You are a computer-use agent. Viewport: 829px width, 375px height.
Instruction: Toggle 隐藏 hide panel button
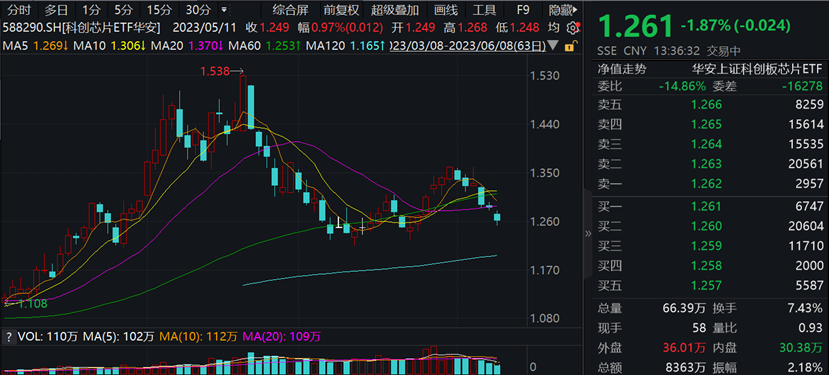[562, 10]
